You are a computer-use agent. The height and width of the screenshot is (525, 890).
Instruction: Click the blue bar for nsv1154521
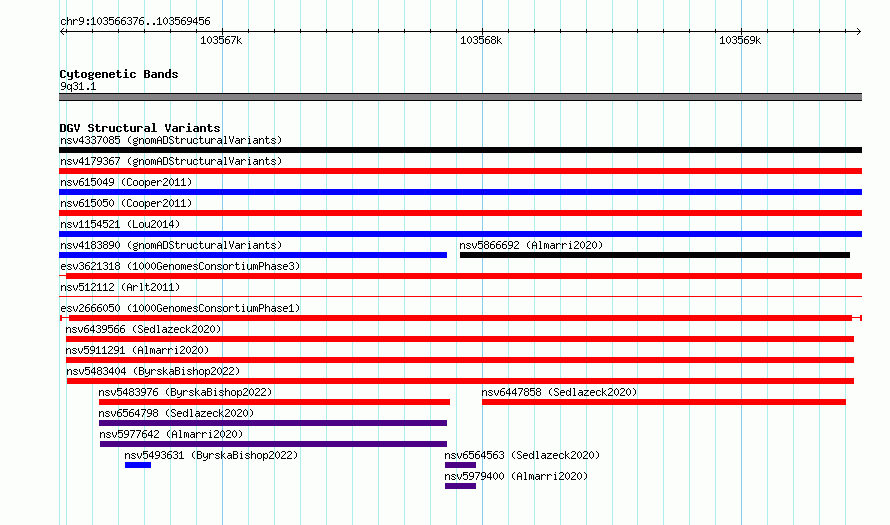click(x=460, y=234)
